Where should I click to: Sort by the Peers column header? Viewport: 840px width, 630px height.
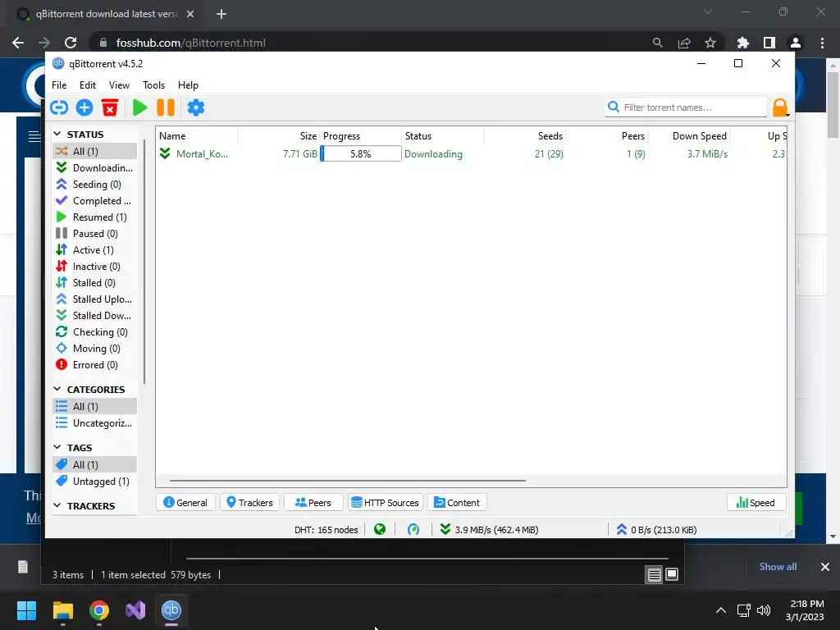607,136
